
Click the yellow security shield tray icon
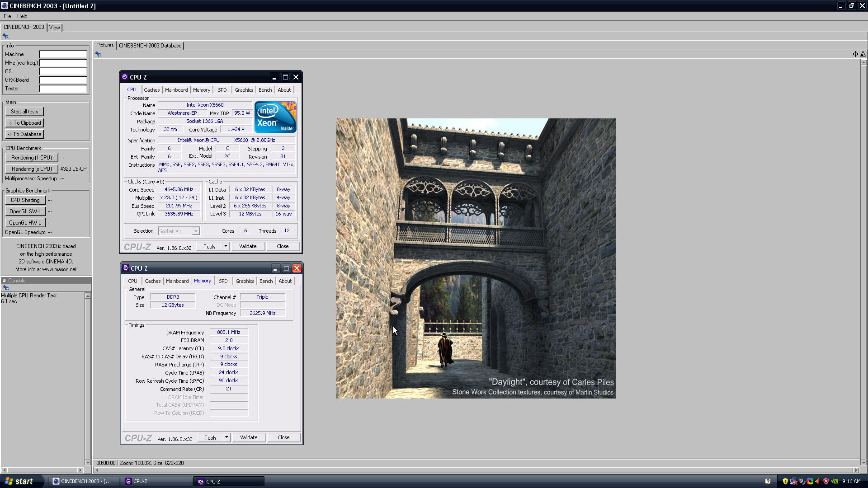click(785, 481)
